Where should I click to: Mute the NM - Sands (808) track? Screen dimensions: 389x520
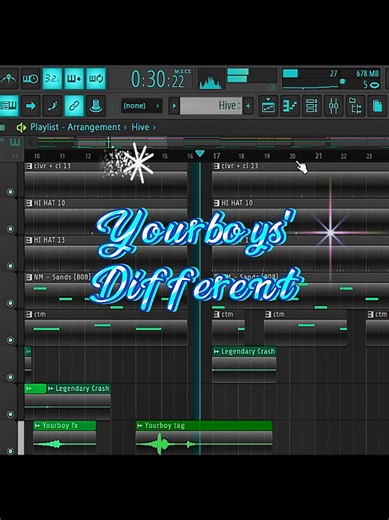(10, 303)
